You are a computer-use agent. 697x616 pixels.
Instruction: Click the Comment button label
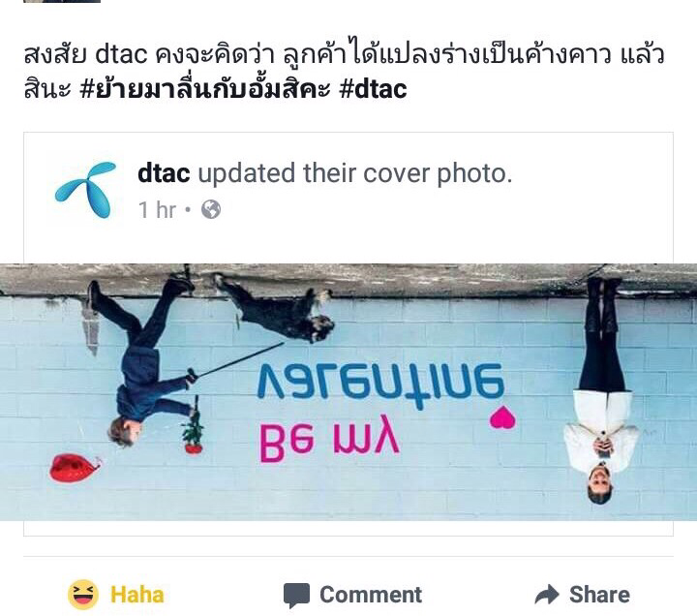click(371, 595)
